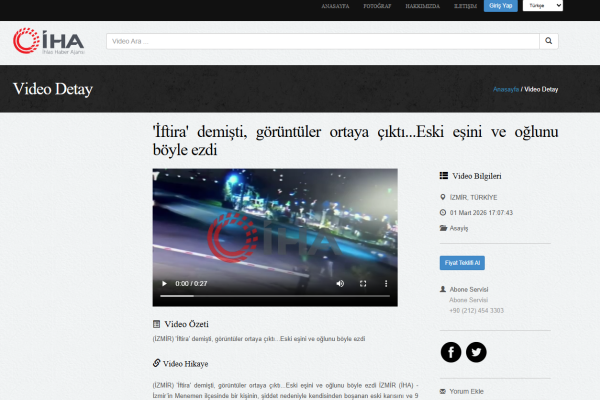Play the video with the play icon
The width and height of the screenshot is (600, 400).
coord(164,284)
